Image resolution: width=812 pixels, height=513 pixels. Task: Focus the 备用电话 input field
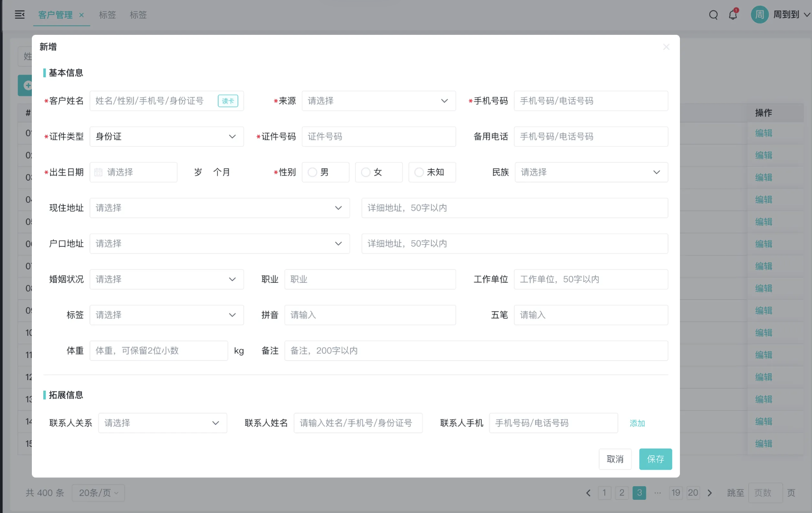591,136
